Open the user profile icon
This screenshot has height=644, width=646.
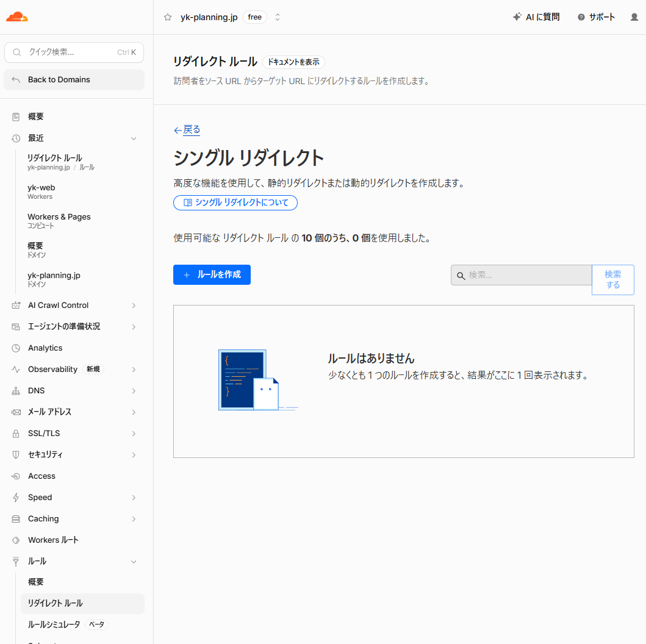[634, 17]
